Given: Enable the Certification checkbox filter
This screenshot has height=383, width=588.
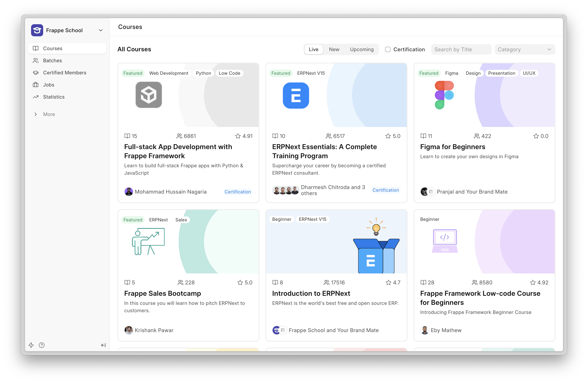Looking at the screenshot, I should (388, 49).
